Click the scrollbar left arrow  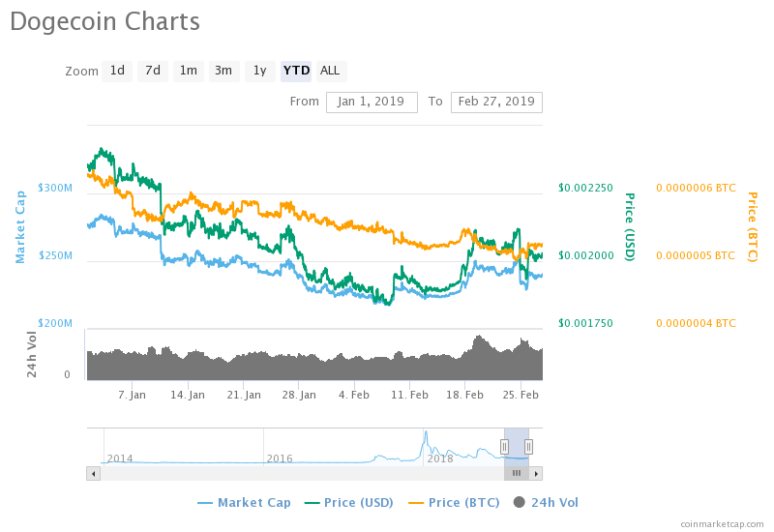tap(93, 474)
